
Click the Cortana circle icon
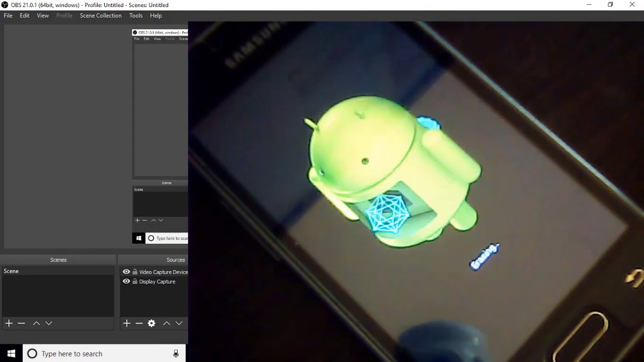(32, 353)
